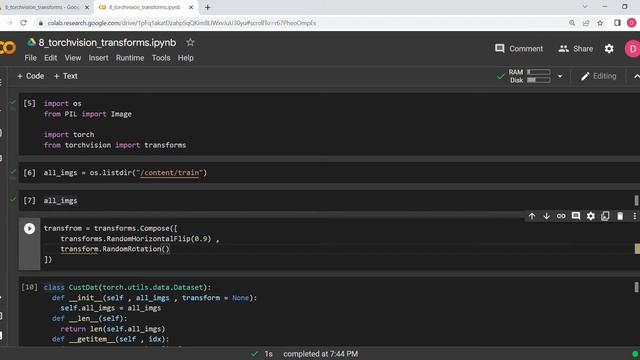The image size is (640, 360).
Task: Click the browser address bar URL
Action: click(182, 23)
